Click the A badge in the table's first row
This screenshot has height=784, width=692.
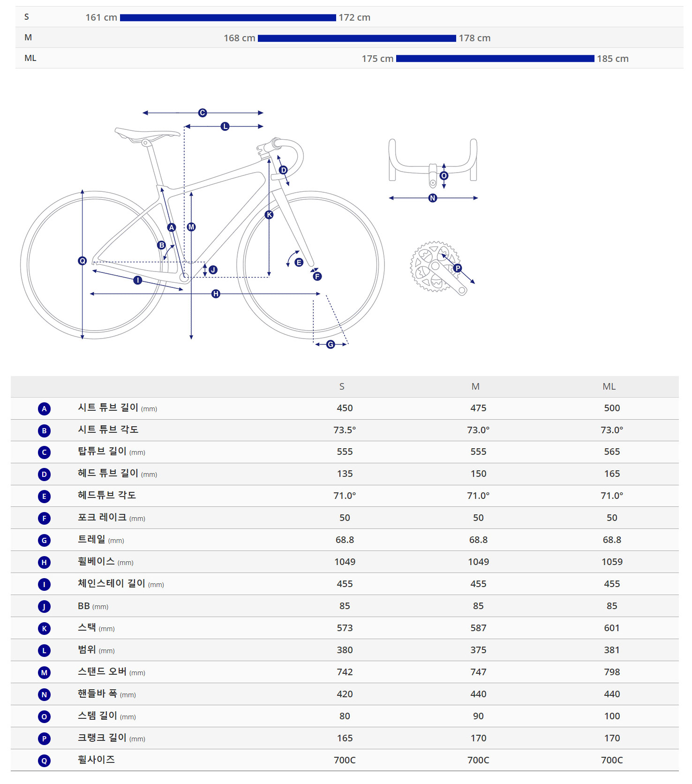coord(44,409)
